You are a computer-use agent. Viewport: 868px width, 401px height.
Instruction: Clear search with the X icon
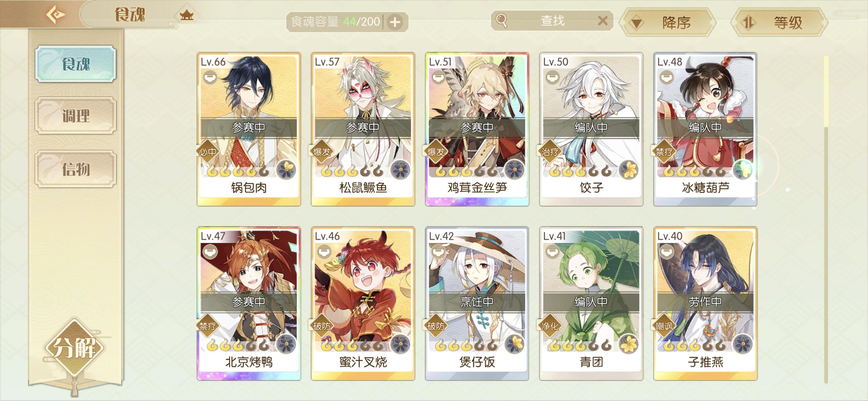point(602,21)
